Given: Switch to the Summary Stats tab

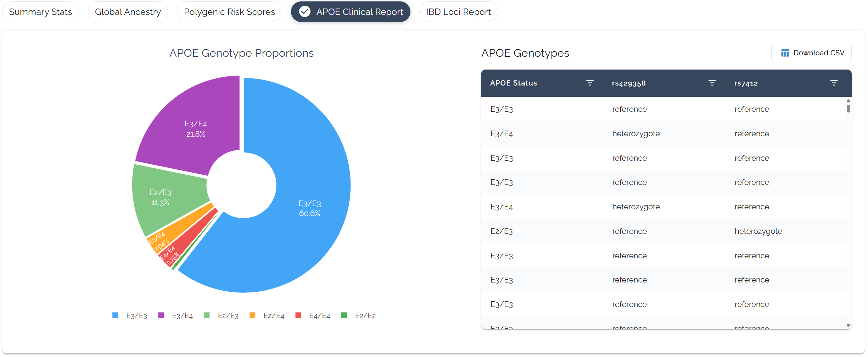Looking at the screenshot, I should click(40, 12).
